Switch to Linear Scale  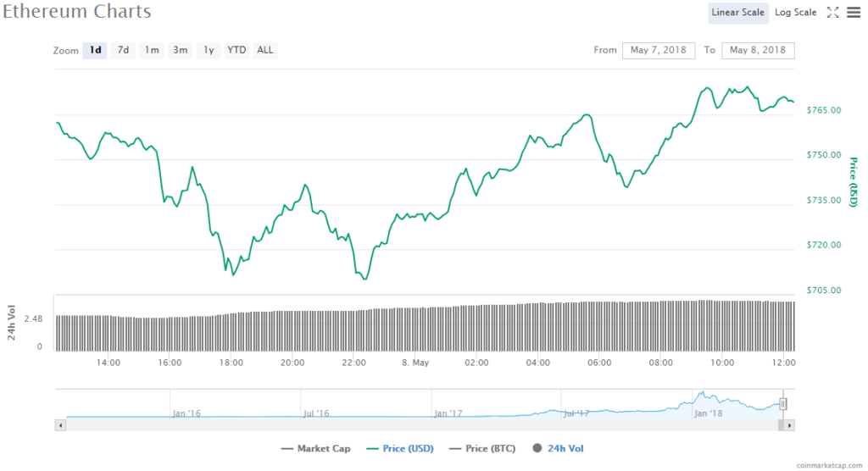pos(738,12)
